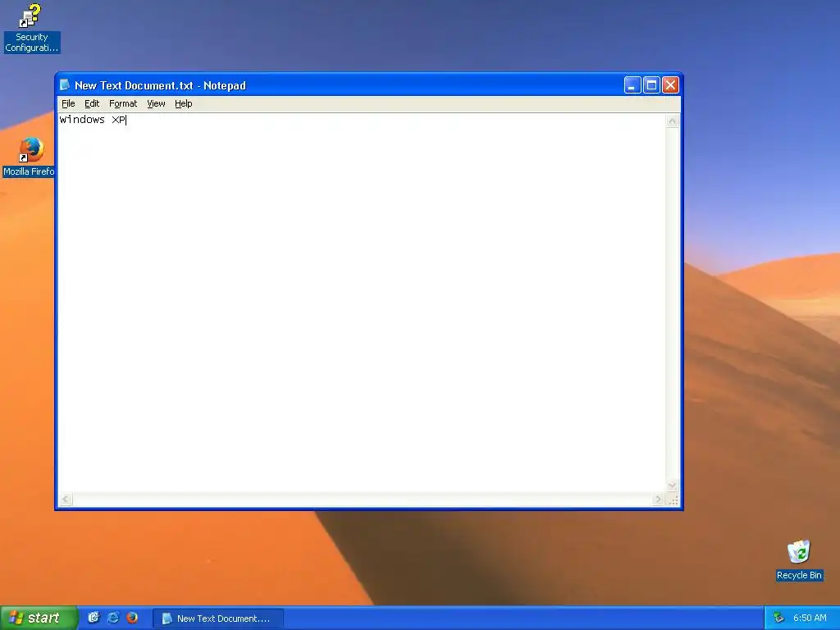
Task: Click the 6:50 AM taskbar clock
Action: [810, 618]
